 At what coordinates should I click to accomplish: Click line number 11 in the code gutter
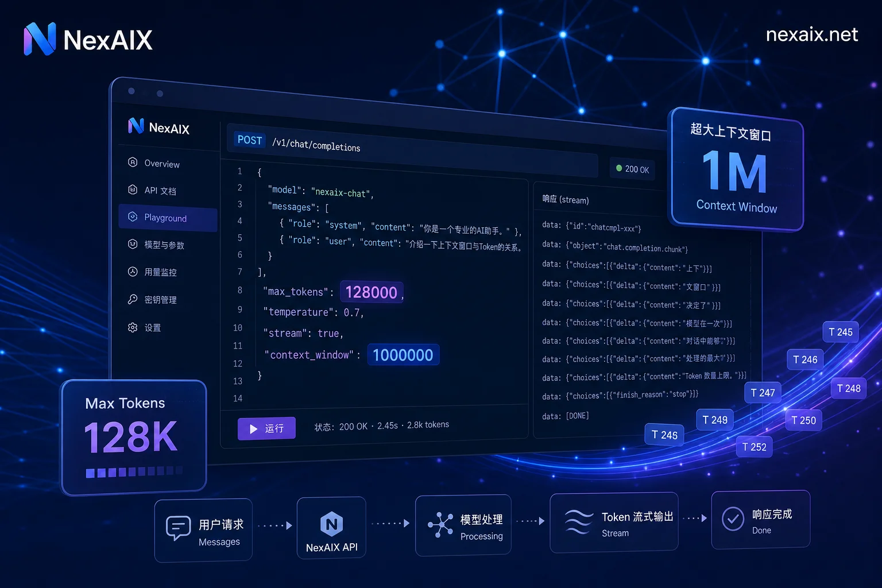(x=238, y=346)
